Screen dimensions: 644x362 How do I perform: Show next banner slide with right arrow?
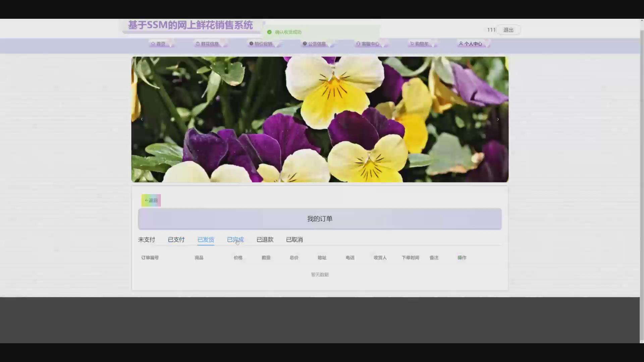[x=498, y=119]
